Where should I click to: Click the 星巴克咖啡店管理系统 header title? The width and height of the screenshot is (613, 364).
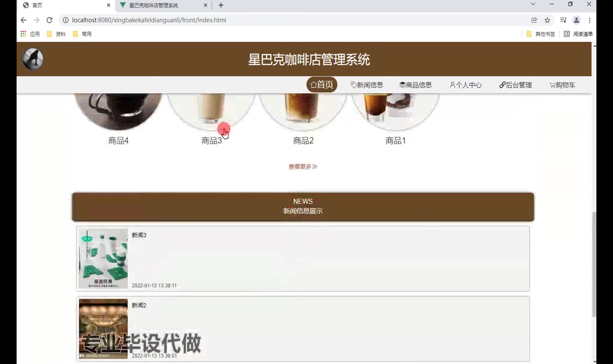point(309,60)
